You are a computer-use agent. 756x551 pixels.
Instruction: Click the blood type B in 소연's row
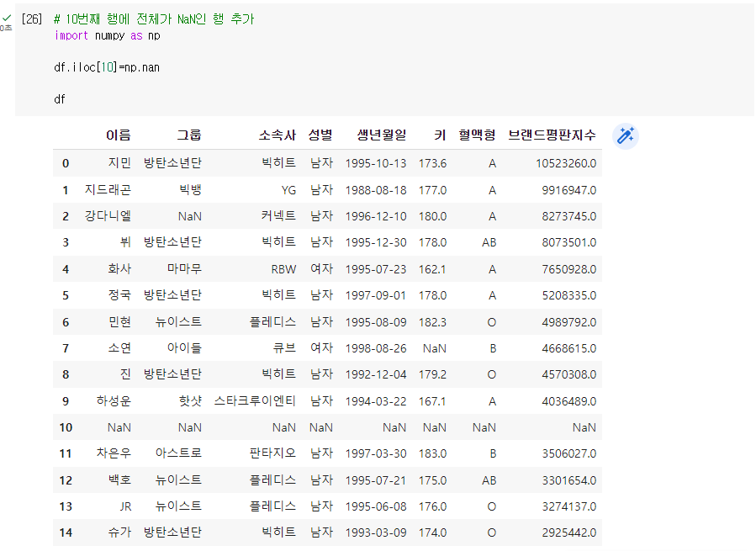coord(493,348)
